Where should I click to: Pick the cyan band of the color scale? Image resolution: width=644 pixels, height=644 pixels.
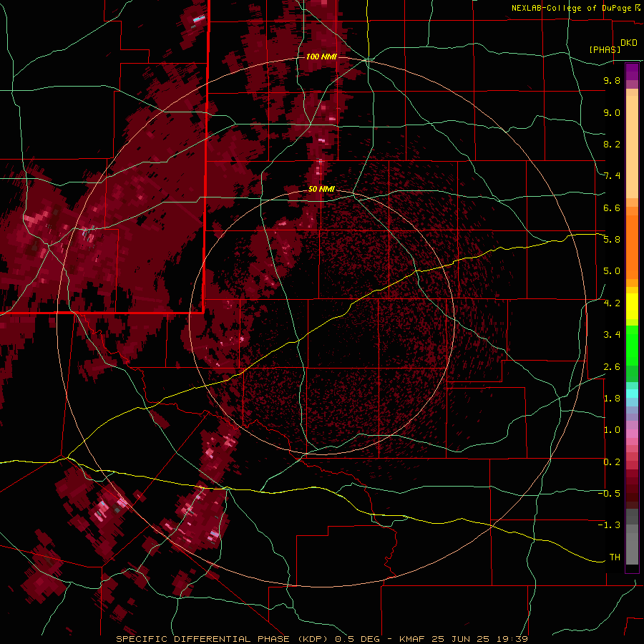[632, 394]
